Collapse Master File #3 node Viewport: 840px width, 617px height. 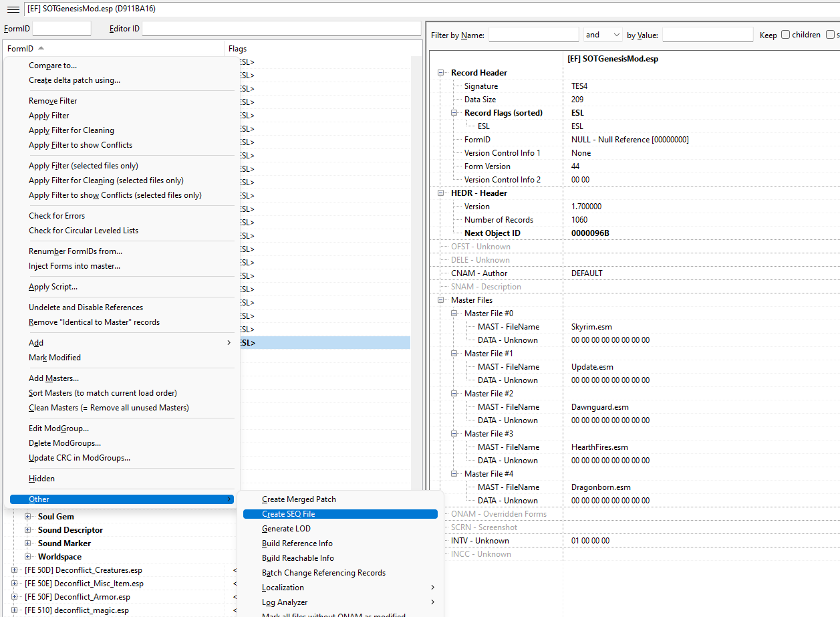(454, 434)
